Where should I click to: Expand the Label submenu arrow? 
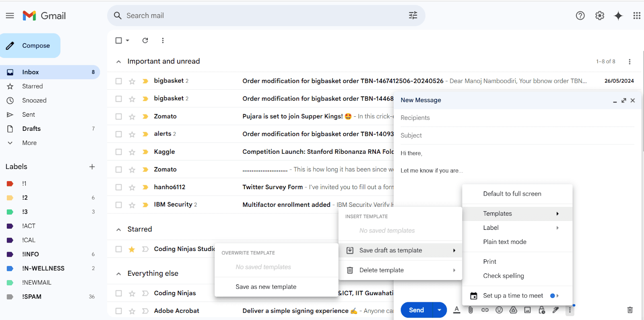coord(557,228)
